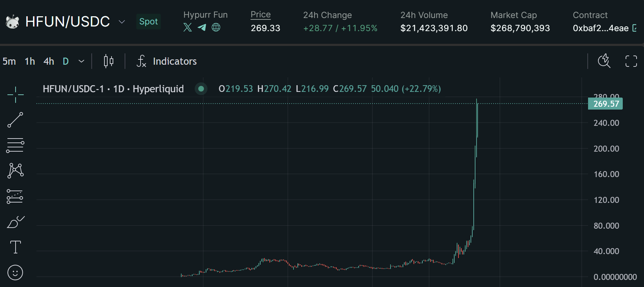This screenshot has height=287, width=644.
Task: Select the trend line drawing tool
Action: click(x=15, y=120)
